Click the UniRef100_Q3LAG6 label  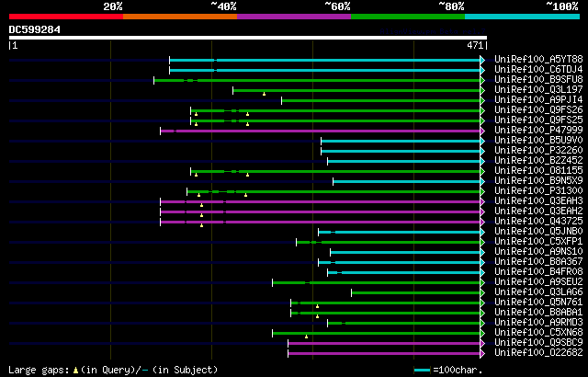coord(538,292)
